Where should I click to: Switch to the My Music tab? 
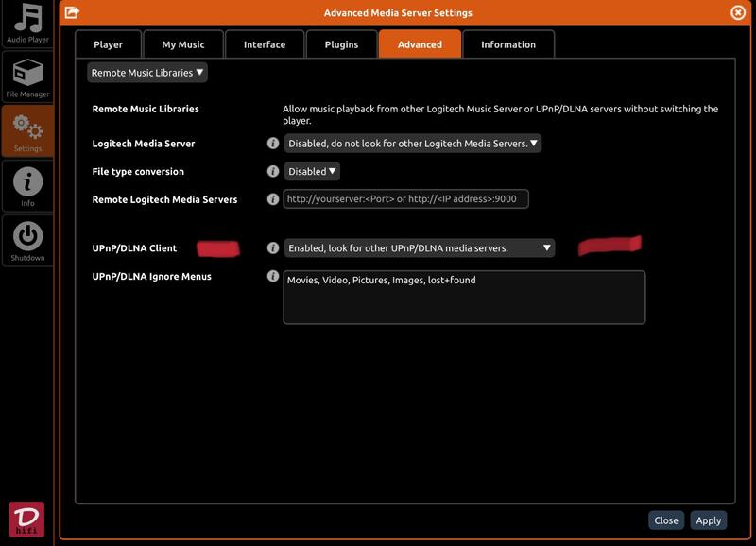(183, 44)
